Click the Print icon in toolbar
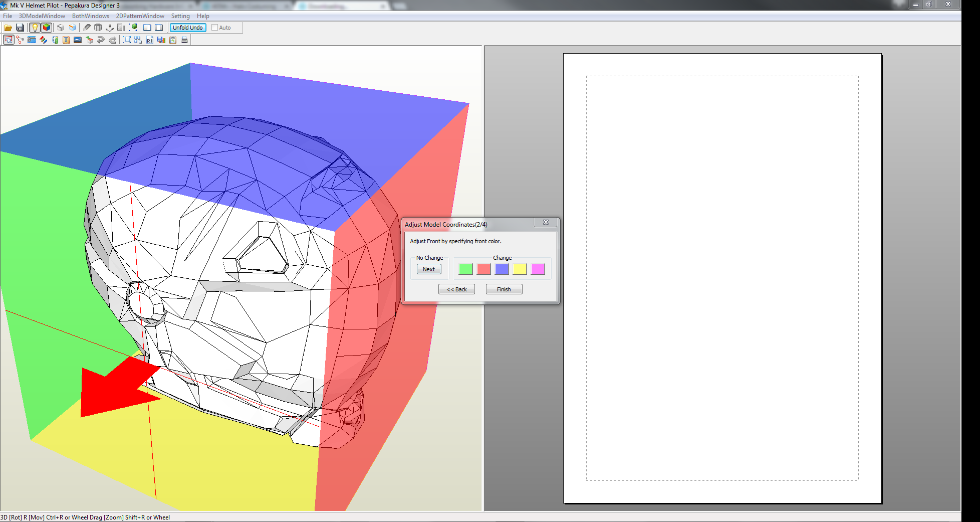The height and width of the screenshot is (522, 980). (184, 40)
